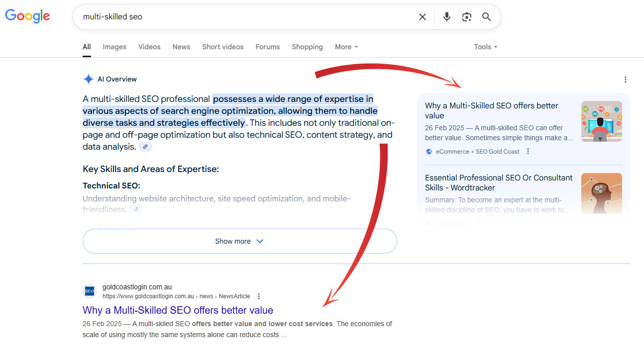
Task: Click the AI Overview sparkle icon
Action: [89, 79]
